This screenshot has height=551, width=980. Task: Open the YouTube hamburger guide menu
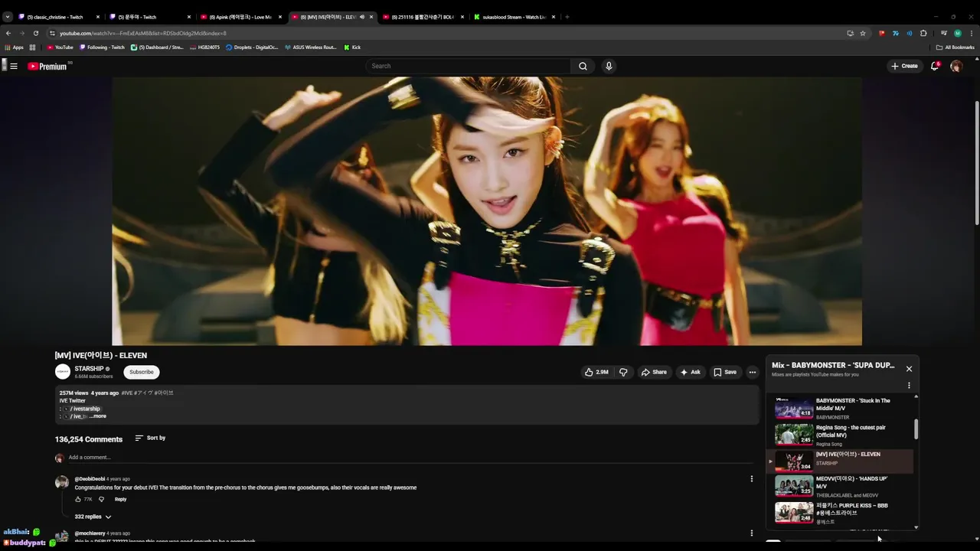coord(14,66)
